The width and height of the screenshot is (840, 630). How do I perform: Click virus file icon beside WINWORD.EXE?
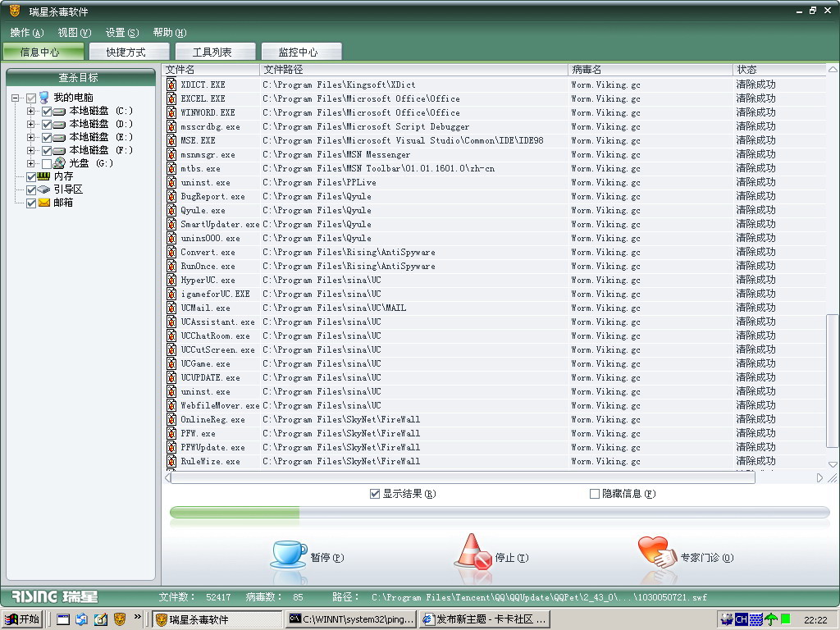171,112
